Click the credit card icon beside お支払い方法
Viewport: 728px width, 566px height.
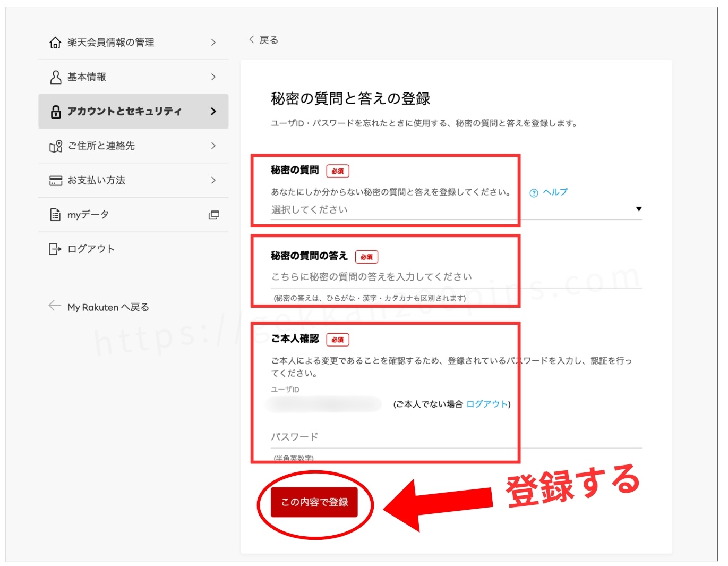point(55,181)
